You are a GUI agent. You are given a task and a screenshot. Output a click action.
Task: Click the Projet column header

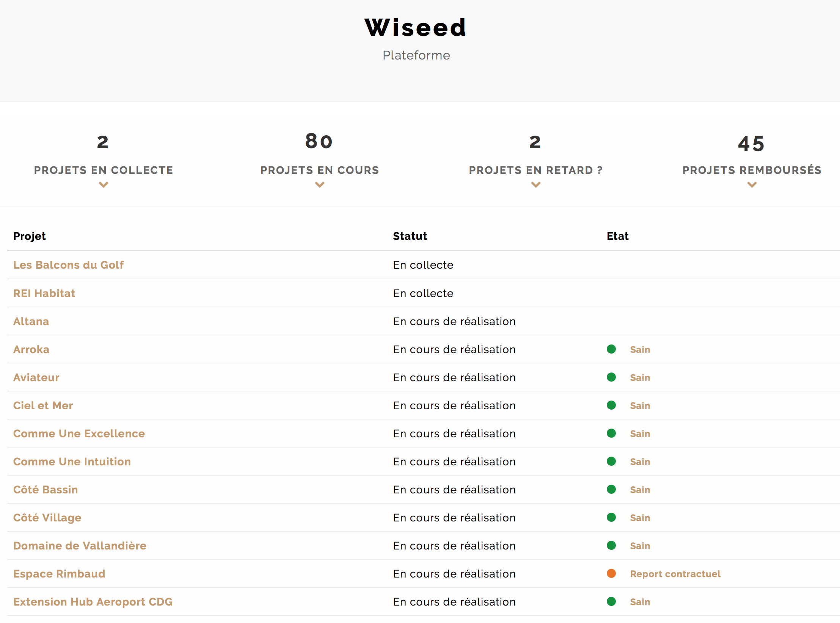pos(30,236)
